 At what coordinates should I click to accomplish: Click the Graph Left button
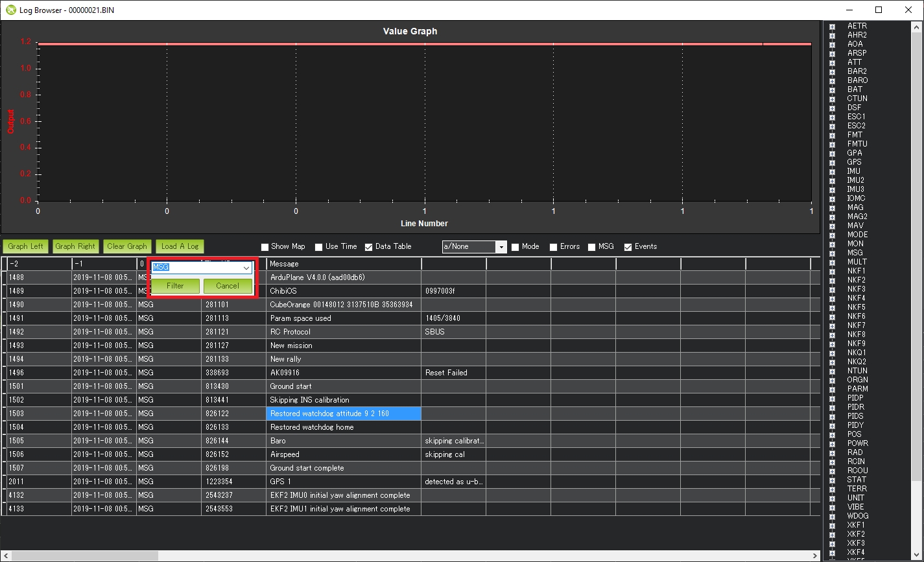pos(25,246)
